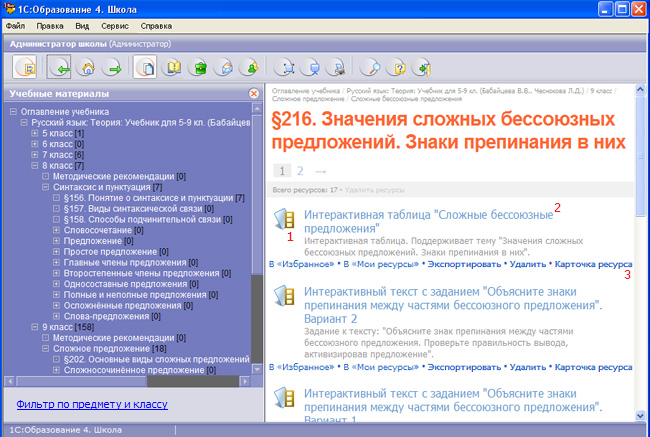Screen dimensions: 650x437
Task: Click the open book toolbar icon
Action: [173, 68]
